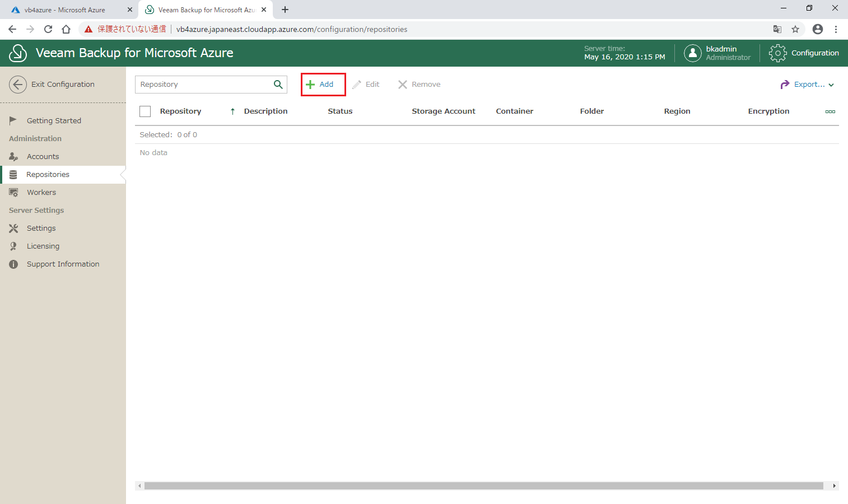Open a new browser tab with plus
The height and width of the screenshot is (504, 848).
coord(285,10)
